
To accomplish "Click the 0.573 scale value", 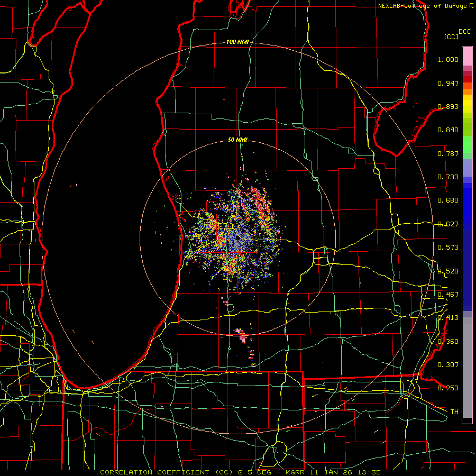I will [x=448, y=248].
